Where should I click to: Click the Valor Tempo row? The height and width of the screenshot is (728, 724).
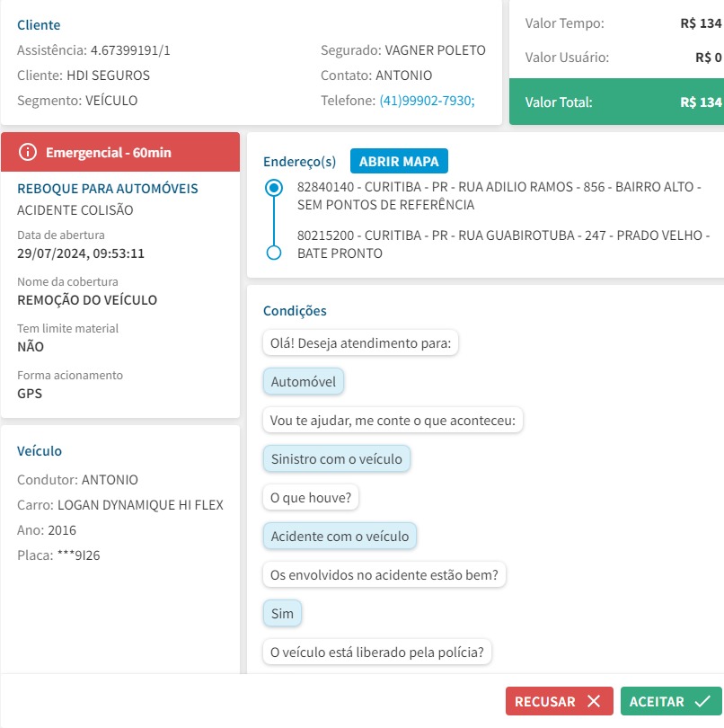623,23
